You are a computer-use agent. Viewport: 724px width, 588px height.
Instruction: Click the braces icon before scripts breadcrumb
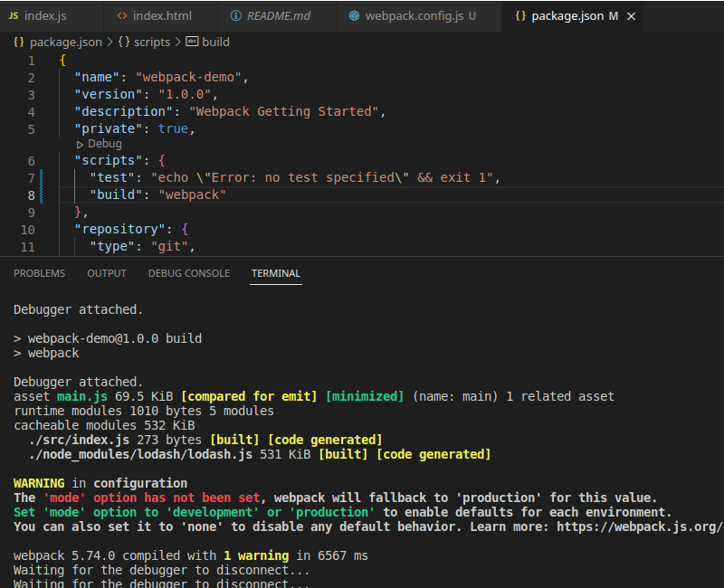tap(124, 42)
